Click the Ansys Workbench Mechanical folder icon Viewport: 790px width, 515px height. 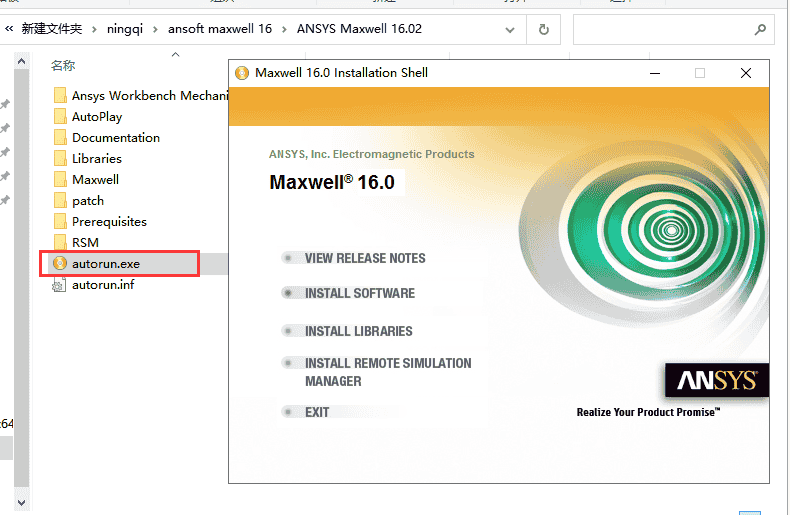[60, 95]
